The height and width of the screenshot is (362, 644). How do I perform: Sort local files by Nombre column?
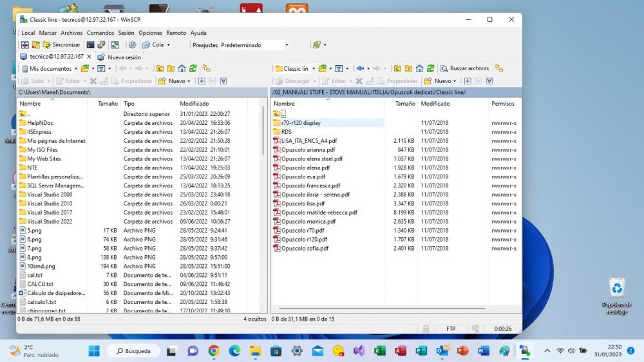pos(52,104)
